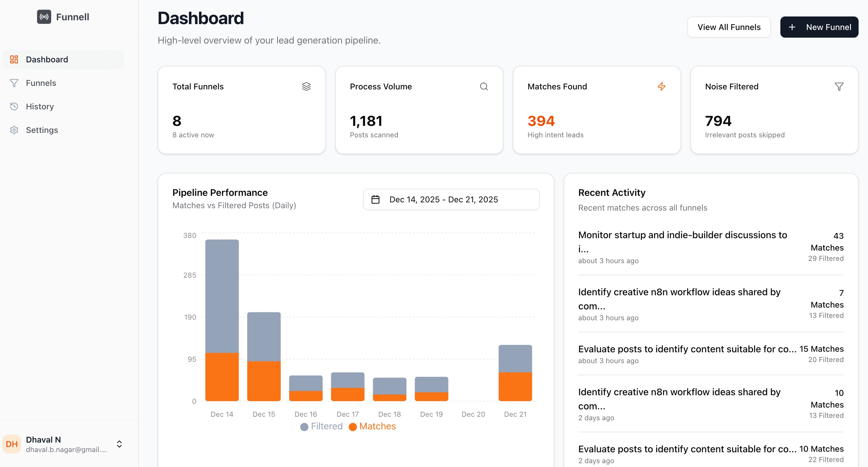Screen dimensions: 868x467
Task: Click the layers icon on Total Funnels card
Action: pyautogui.click(x=306, y=86)
